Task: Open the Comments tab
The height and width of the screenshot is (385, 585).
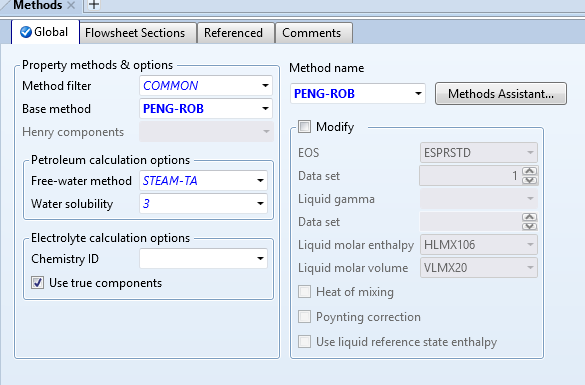Action: [x=314, y=33]
